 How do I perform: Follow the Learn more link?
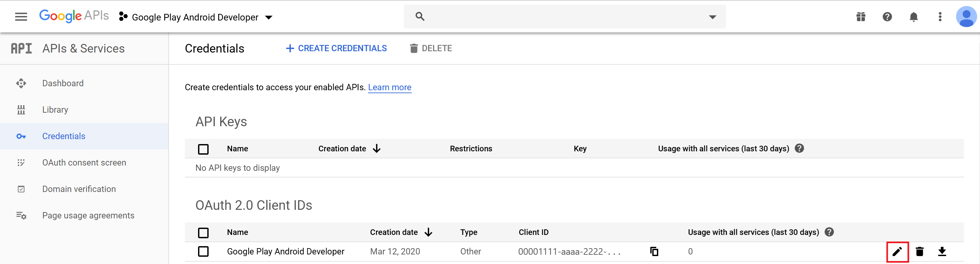click(389, 87)
